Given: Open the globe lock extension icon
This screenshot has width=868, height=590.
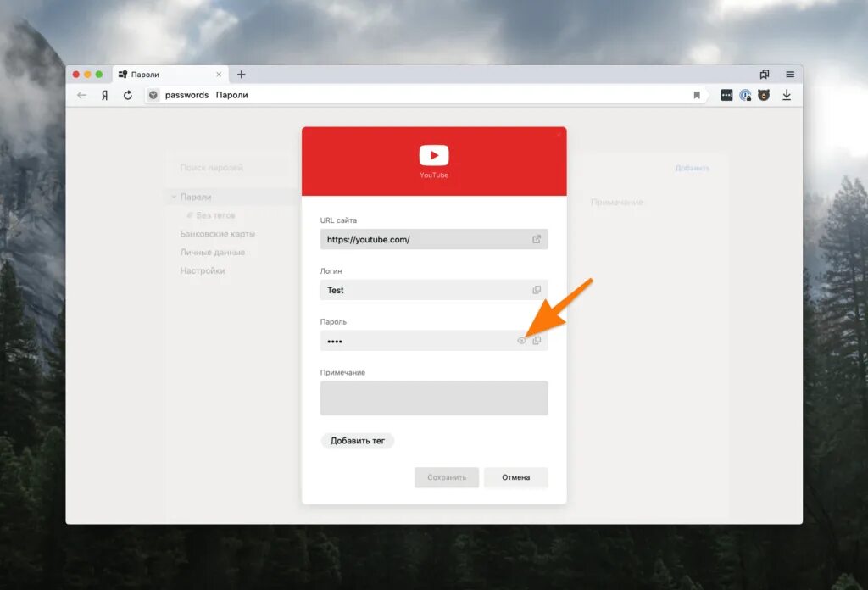Looking at the screenshot, I should pos(746,95).
